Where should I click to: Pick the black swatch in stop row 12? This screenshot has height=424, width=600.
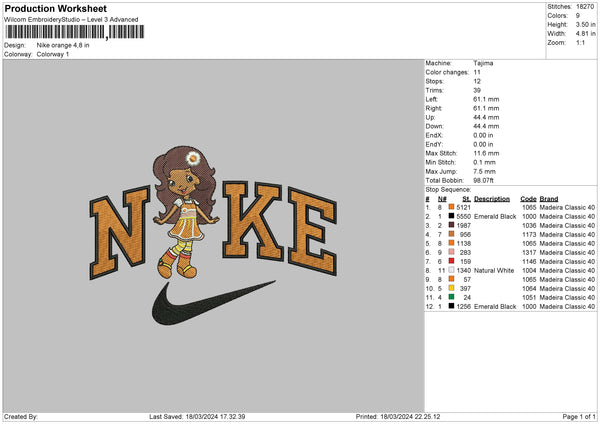452,306
